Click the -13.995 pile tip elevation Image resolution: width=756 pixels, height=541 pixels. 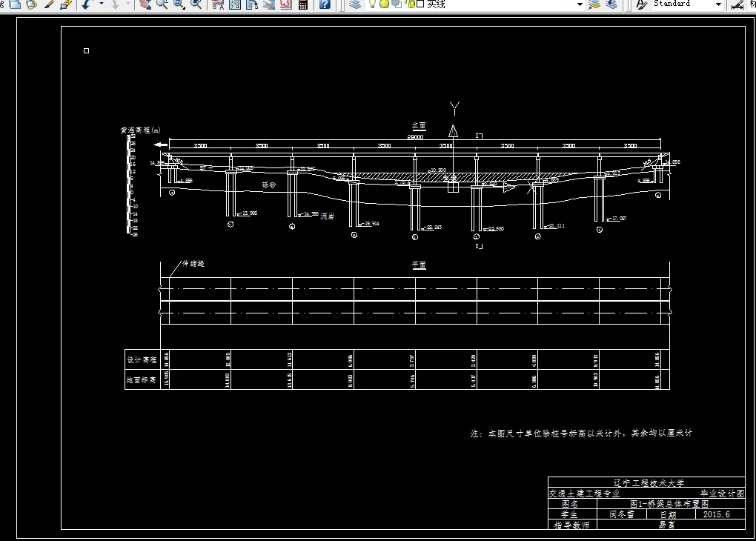[x=248, y=213]
